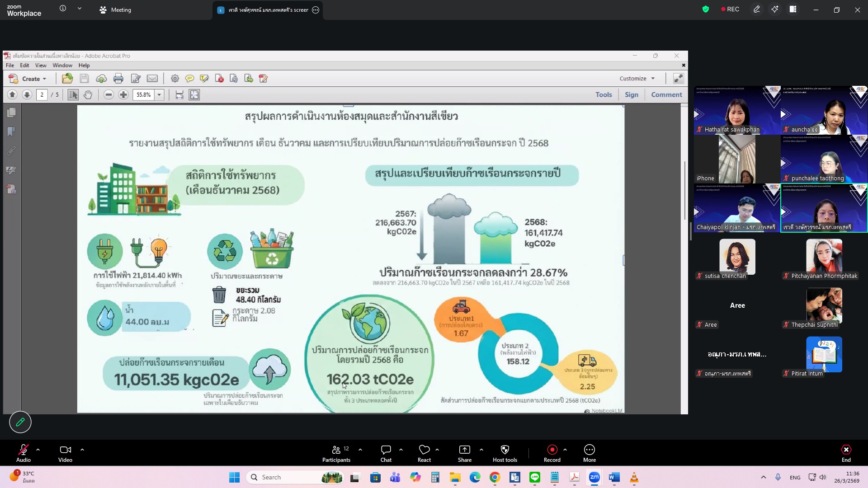The image size is (868, 488).
Task: Toggle the Video camera button
Action: pyautogui.click(x=65, y=453)
